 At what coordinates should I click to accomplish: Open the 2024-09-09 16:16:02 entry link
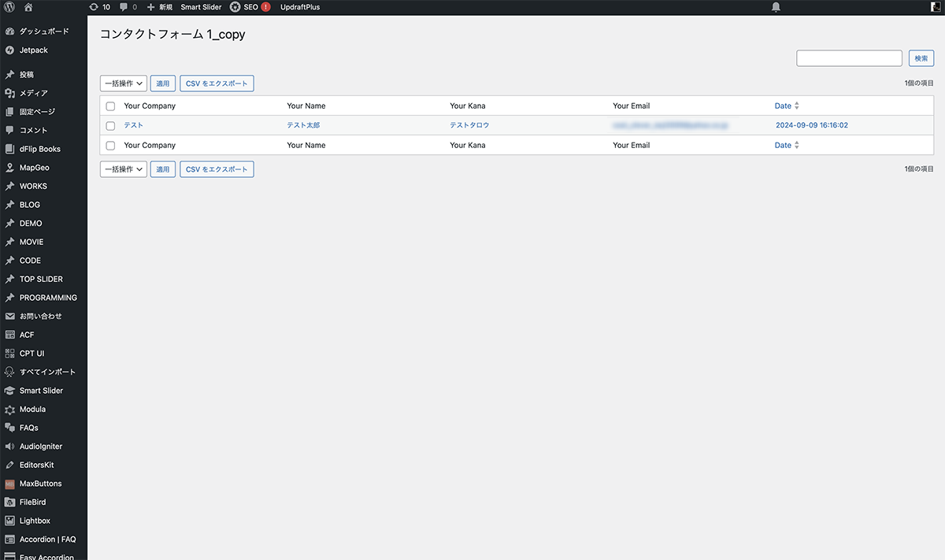coord(811,125)
